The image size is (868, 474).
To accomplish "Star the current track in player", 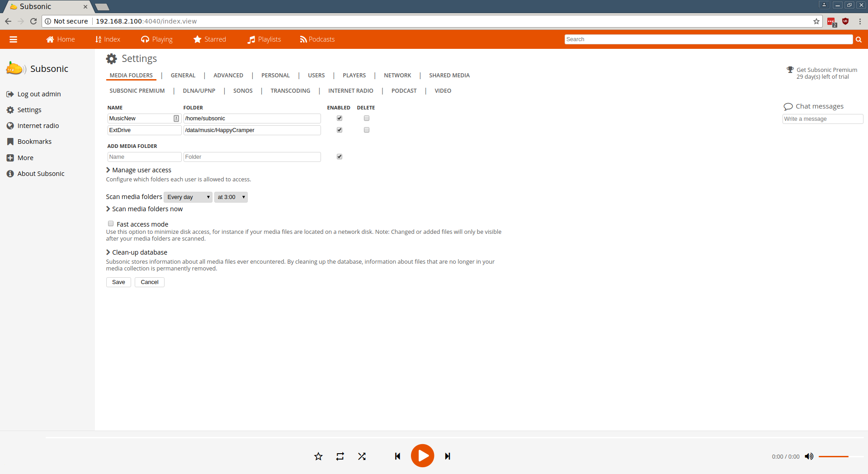I will click(318, 456).
